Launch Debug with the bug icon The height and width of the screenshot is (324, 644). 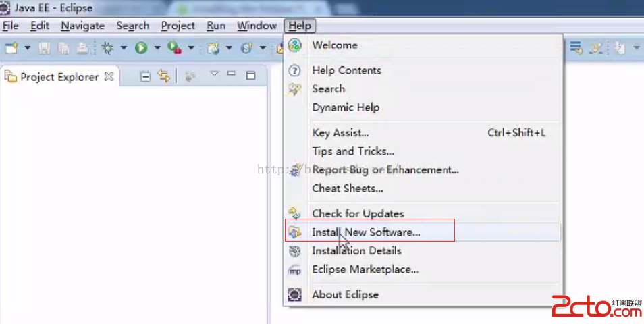pyautogui.click(x=107, y=48)
